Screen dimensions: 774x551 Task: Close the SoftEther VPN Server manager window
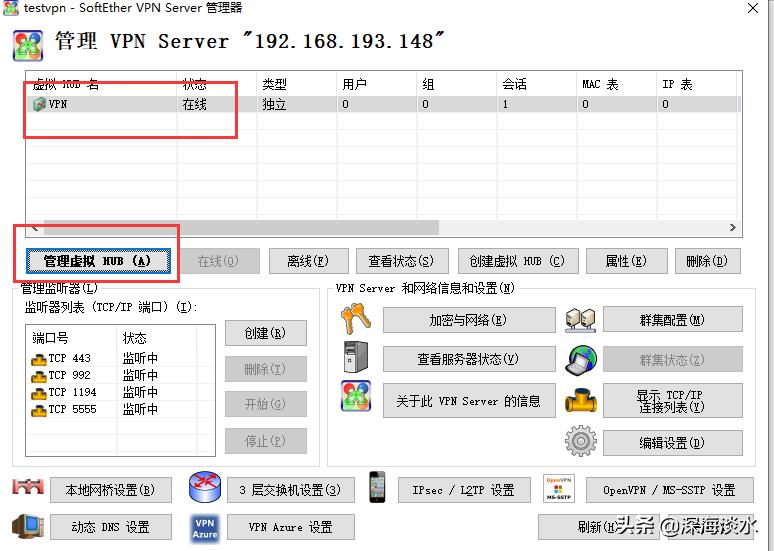753,8
